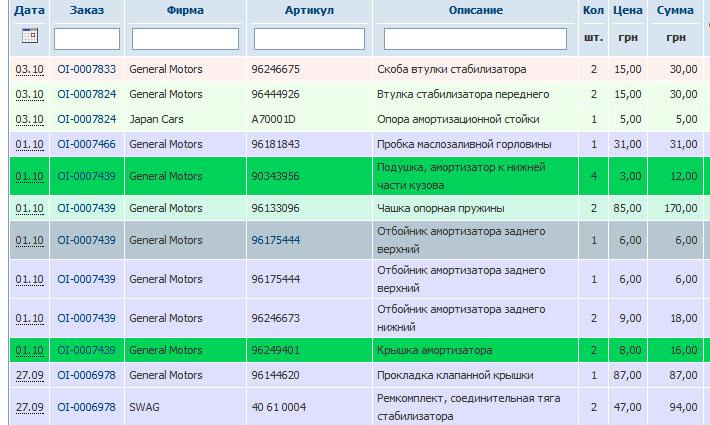Click date 01.10 in order OI-0007466 row

29,144
